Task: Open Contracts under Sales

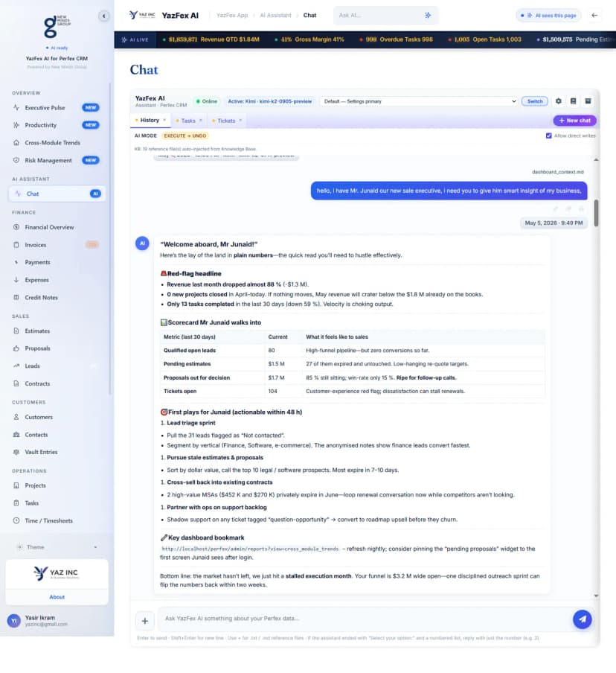Action: tap(56, 383)
